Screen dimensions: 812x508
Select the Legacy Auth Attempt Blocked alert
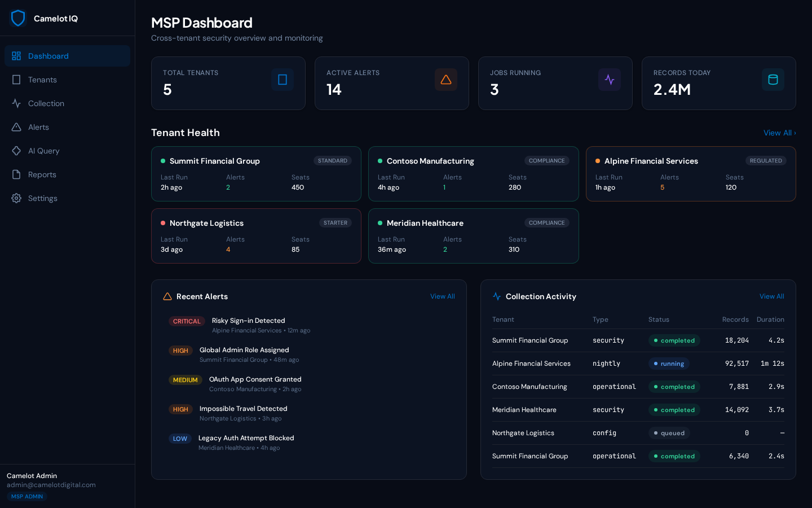coord(309,443)
